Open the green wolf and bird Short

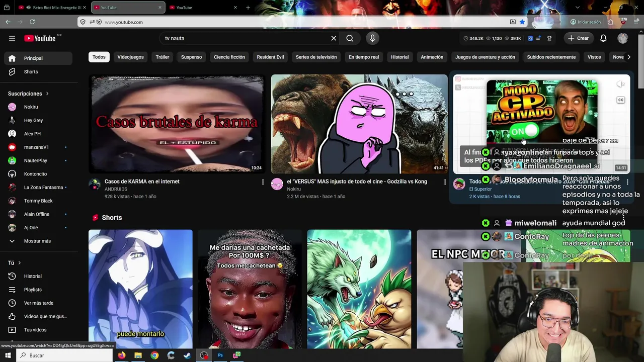click(359, 289)
